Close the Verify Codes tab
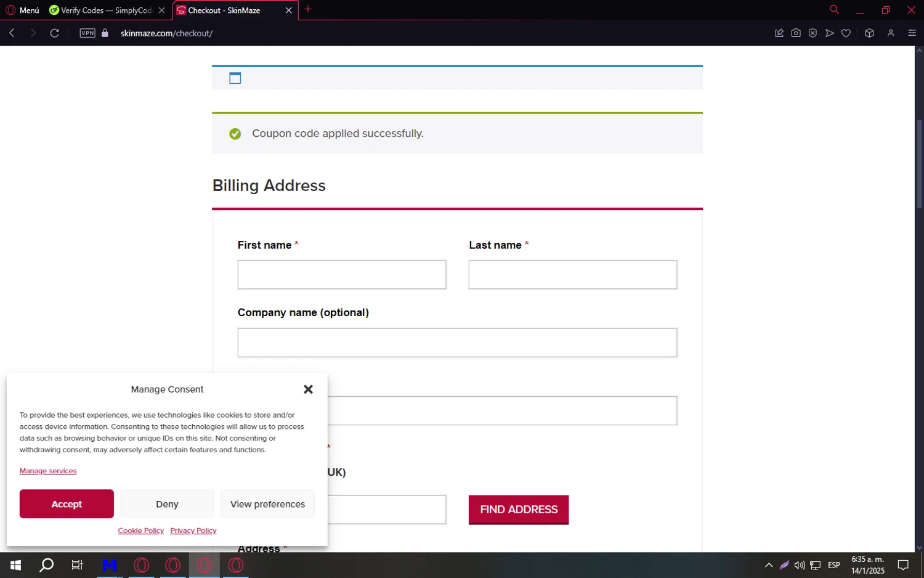This screenshot has width=924, height=578. pyautogui.click(x=162, y=10)
